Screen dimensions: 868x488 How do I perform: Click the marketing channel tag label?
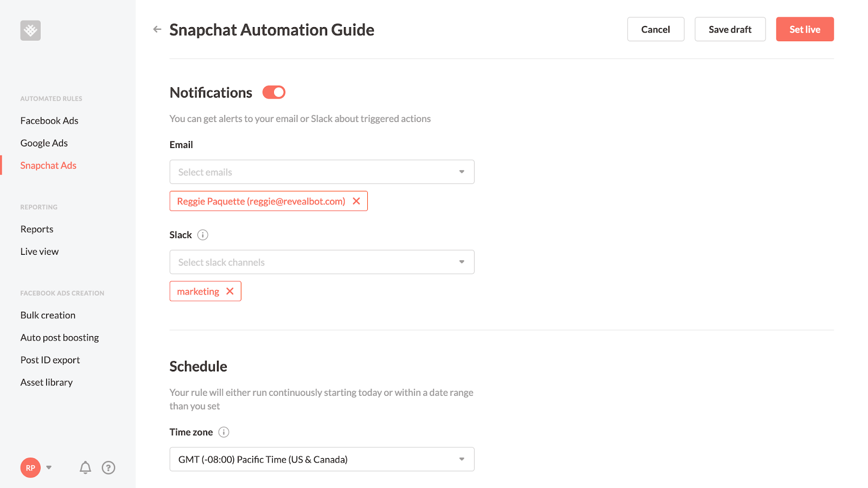point(198,292)
